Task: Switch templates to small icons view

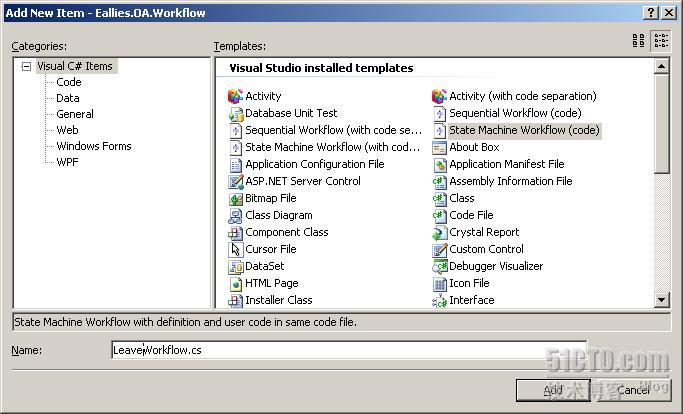Action: 661,41
